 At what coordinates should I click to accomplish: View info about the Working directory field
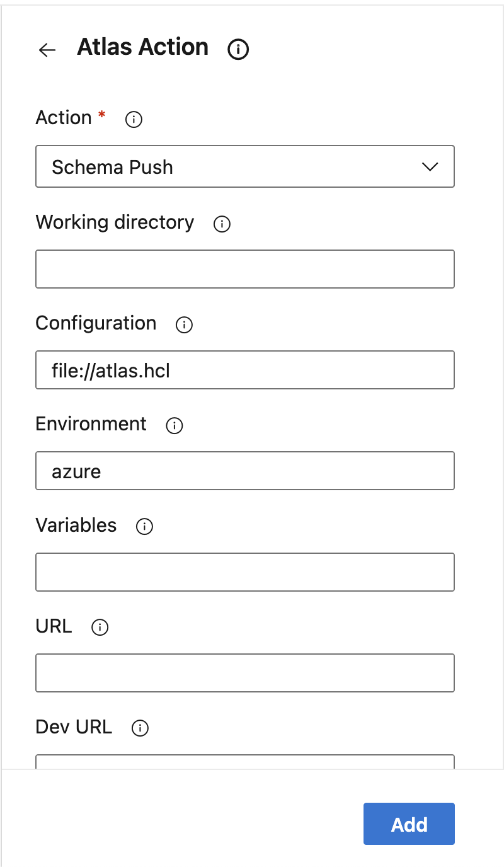click(221, 224)
